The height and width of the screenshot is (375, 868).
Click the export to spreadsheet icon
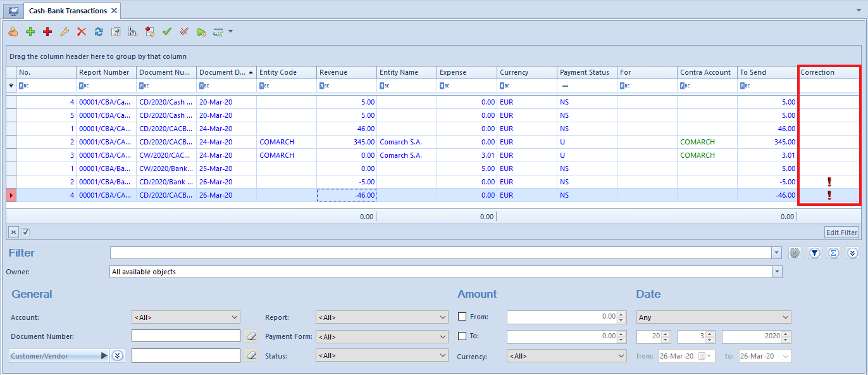click(218, 32)
